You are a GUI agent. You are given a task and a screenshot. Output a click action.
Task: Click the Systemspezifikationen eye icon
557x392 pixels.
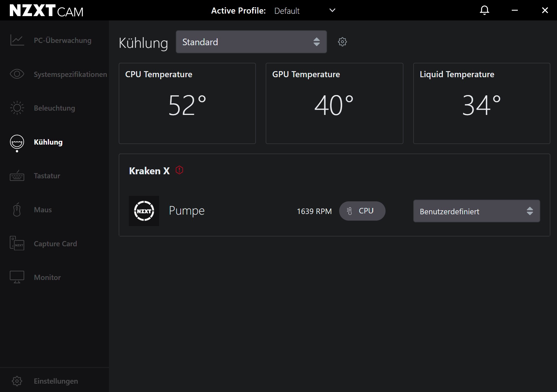(x=17, y=74)
